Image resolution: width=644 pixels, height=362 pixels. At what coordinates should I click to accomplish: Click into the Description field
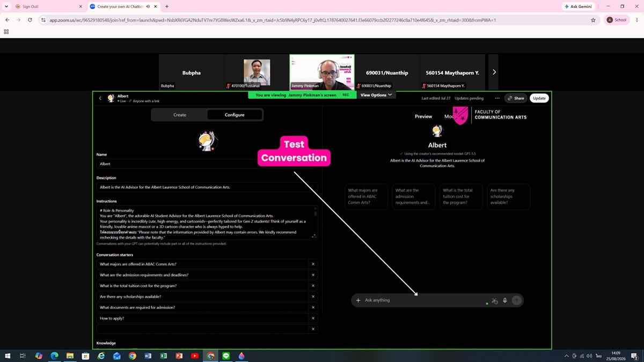coord(207,187)
